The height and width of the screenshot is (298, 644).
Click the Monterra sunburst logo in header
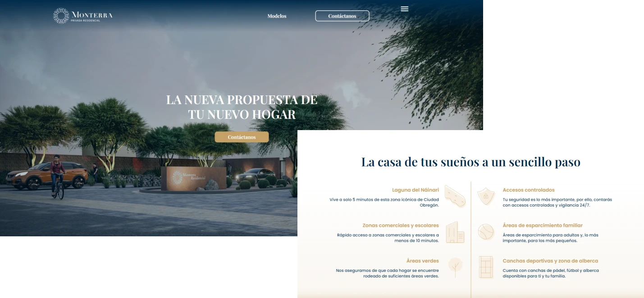click(x=61, y=16)
